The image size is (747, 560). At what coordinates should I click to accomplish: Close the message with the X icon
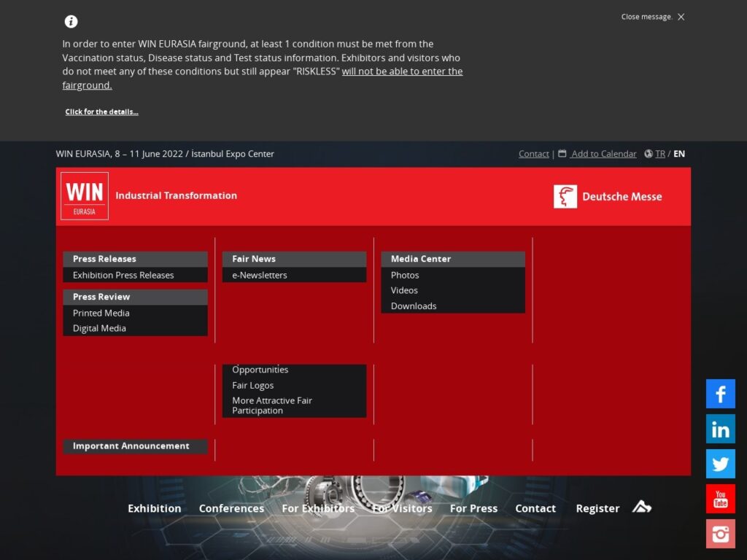[x=681, y=17]
